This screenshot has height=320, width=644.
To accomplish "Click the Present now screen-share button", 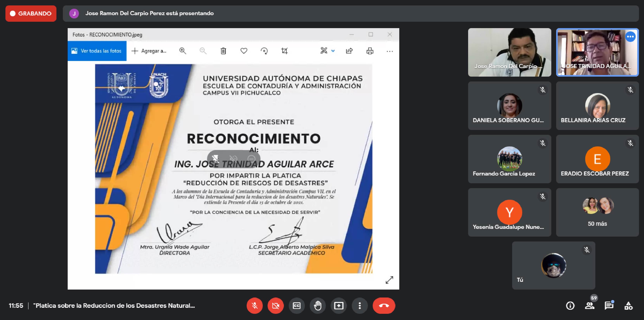I will coord(339,305).
